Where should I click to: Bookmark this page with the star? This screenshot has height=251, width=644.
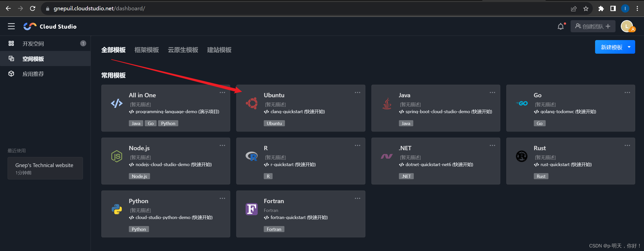pos(586,9)
